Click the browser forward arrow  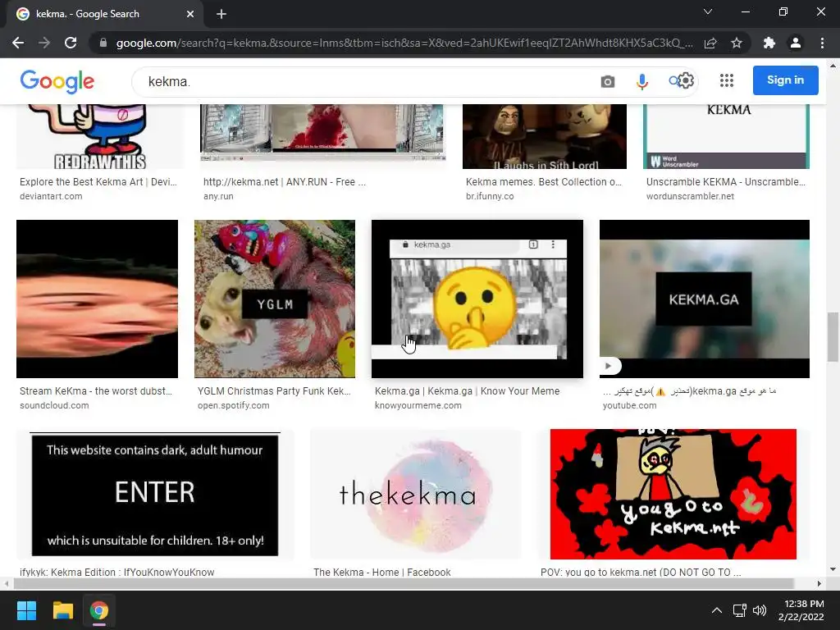(x=44, y=43)
